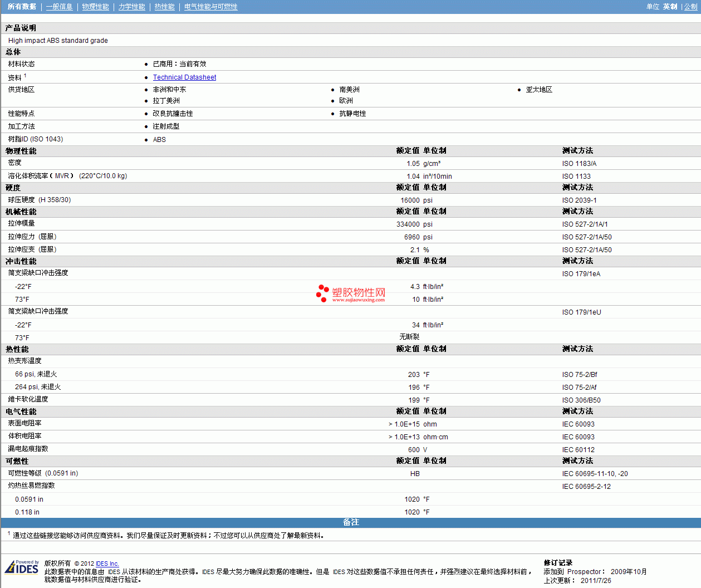701x588 pixels.
Task: Click the Powered by IDES logo
Action: pos(22,567)
